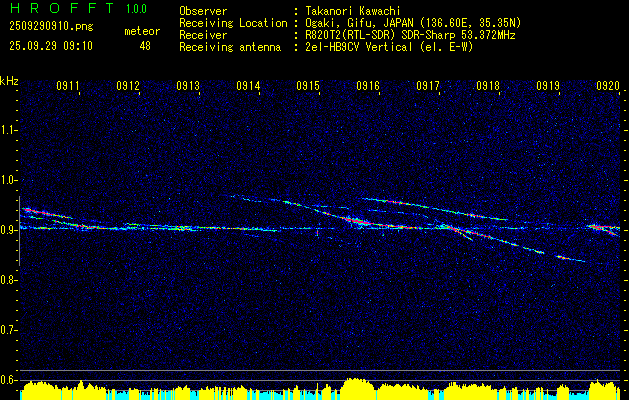This screenshot has width=629, height=400.
Task: Click the 0.7 kHz axis label
Action: [x=8, y=330]
